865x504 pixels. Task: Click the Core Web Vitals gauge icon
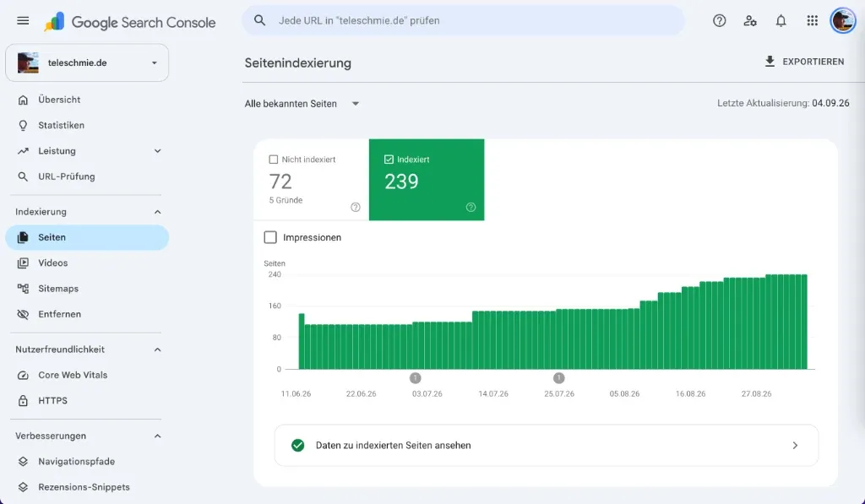(23, 375)
